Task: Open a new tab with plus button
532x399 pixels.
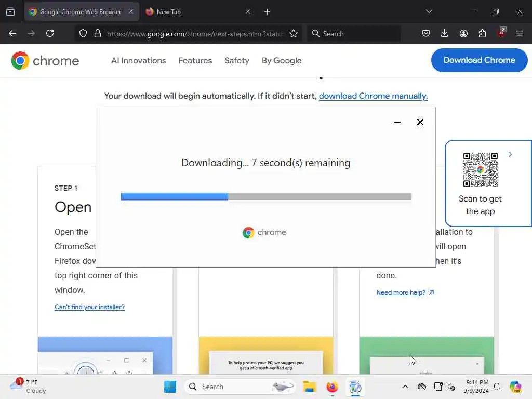Action: [x=267, y=12]
